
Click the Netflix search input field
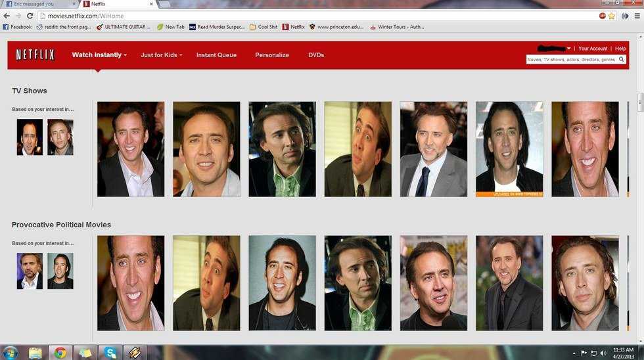(570, 59)
